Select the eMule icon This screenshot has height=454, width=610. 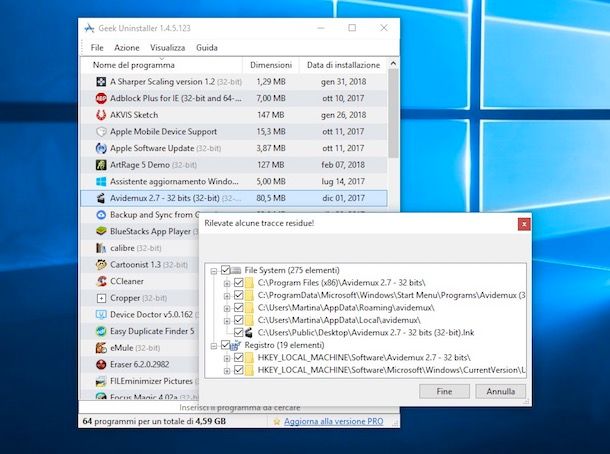[101, 348]
